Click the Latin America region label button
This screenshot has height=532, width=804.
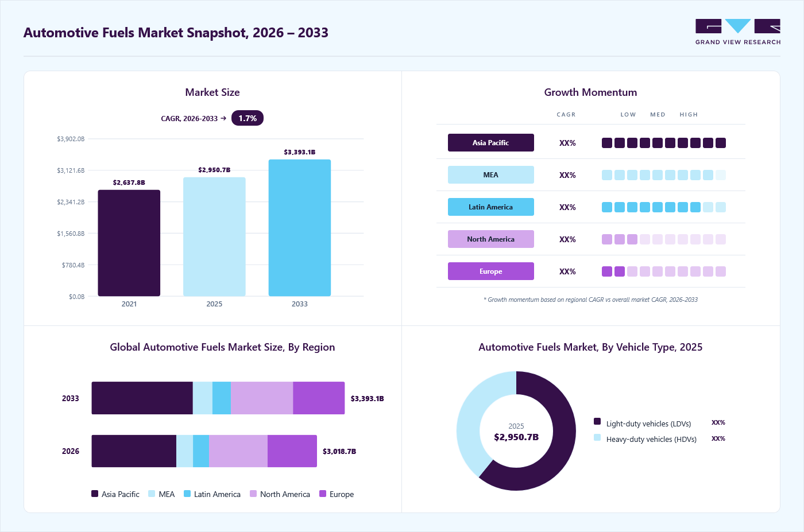pyautogui.click(x=491, y=207)
